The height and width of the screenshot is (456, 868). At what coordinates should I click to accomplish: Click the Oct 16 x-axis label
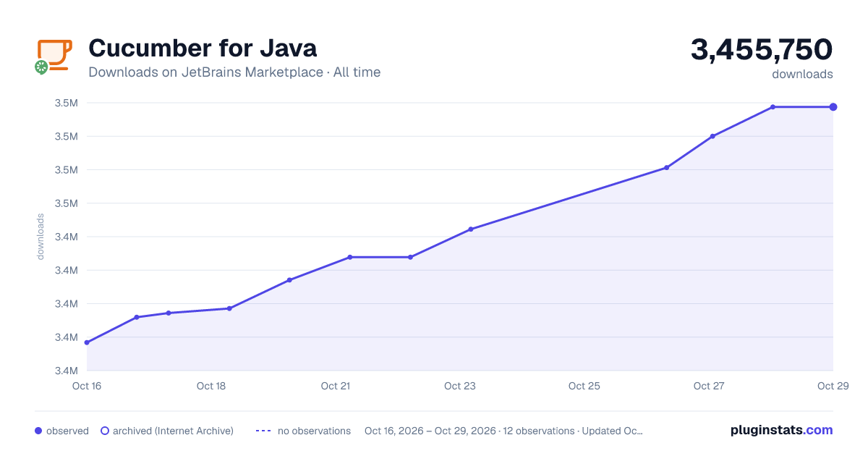(x=87, y=386)
